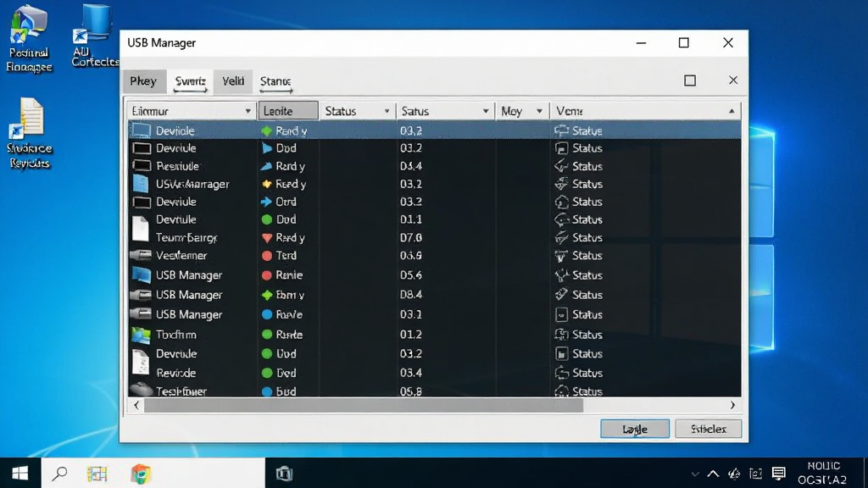Open the Action Center notification icon
Image resolution: width=868 pixels, height=488 pixels.
click(778, 474)
